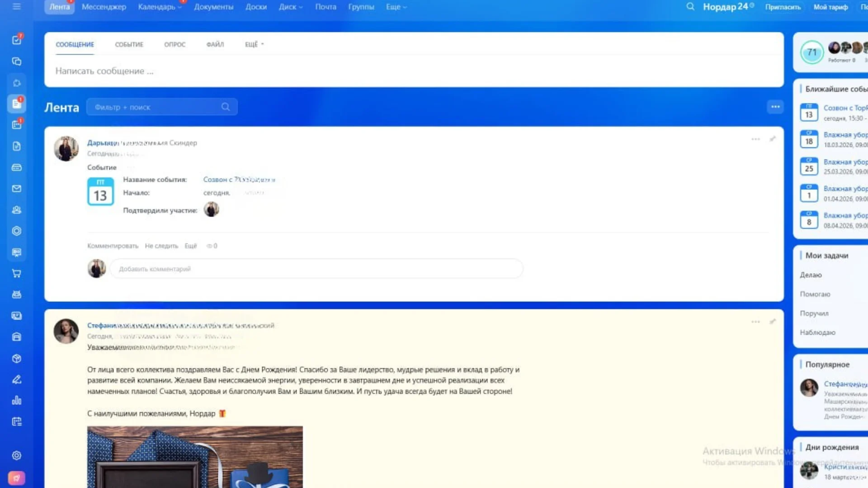Open the mail envelope sidebar icon

pyautogui.click(x=17, y=188)
